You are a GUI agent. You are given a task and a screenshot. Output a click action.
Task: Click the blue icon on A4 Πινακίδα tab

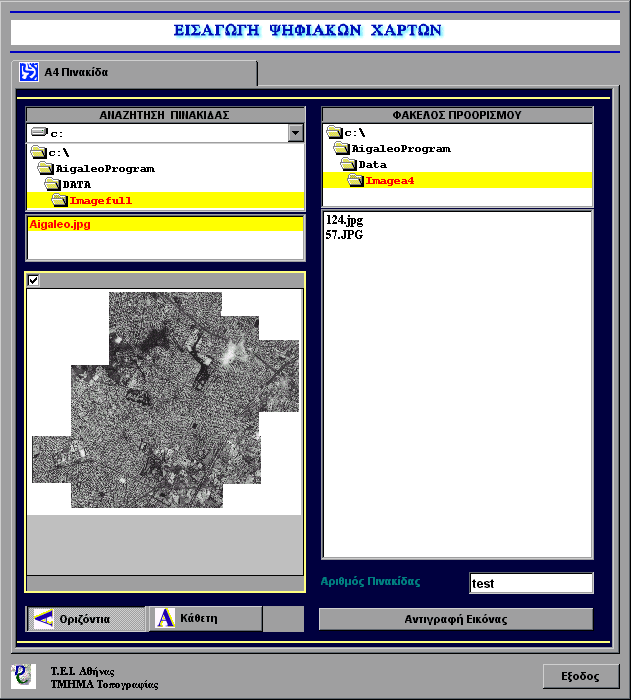tap(29, 72)
